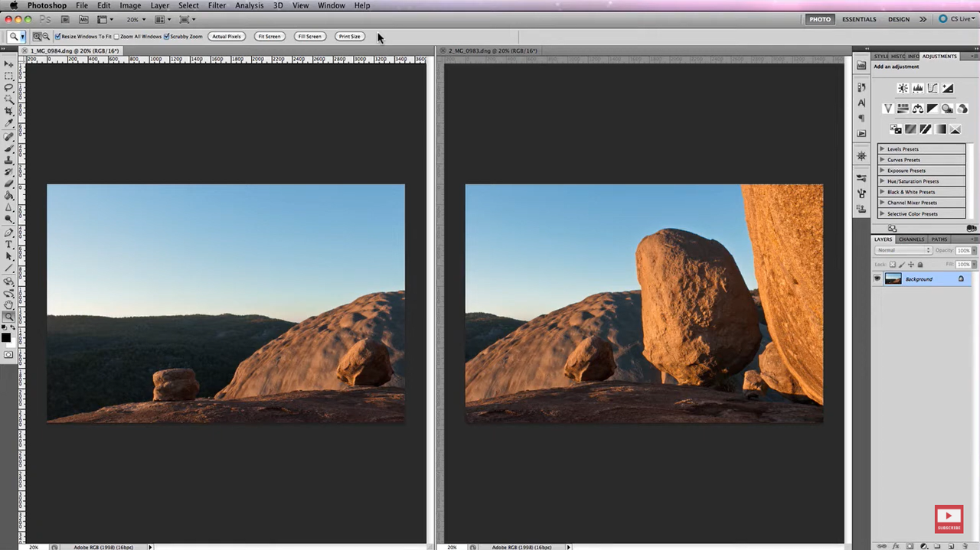Click the Actual Pixels button

tap(226, 36)
